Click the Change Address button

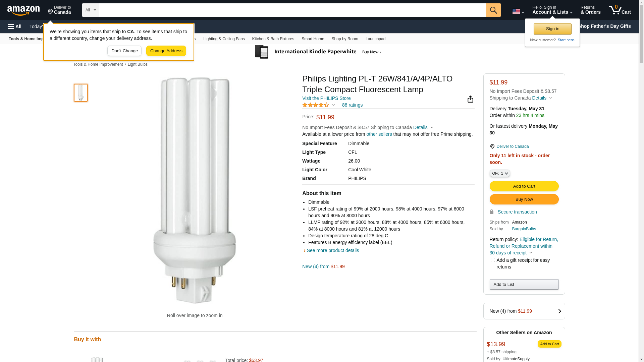click(x=166, y=51)
